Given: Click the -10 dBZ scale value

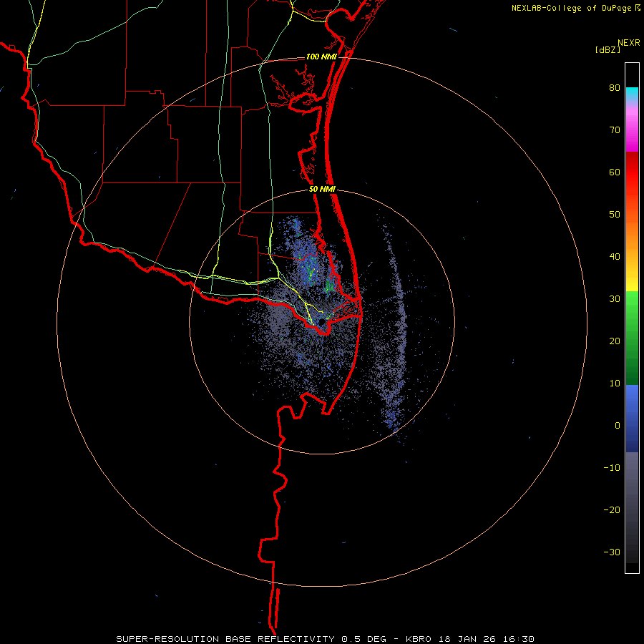Looking at the screenshot, I should [612, 467].
